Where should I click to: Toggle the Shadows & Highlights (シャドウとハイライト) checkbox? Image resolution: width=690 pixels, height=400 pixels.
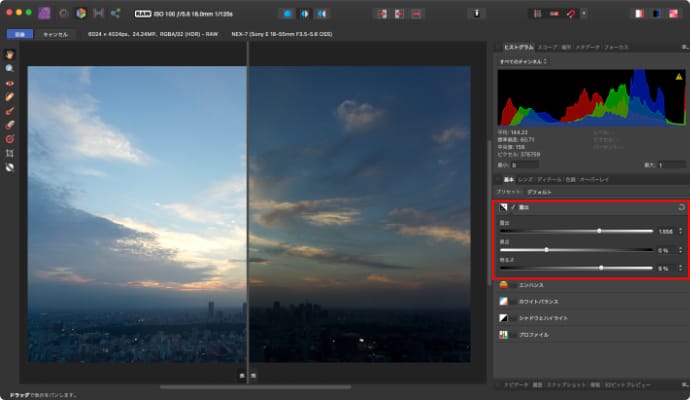515,317
